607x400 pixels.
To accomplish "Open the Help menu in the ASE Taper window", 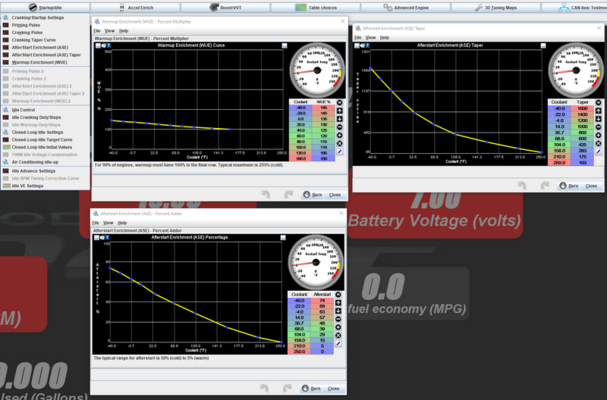I will click(386, 38).
